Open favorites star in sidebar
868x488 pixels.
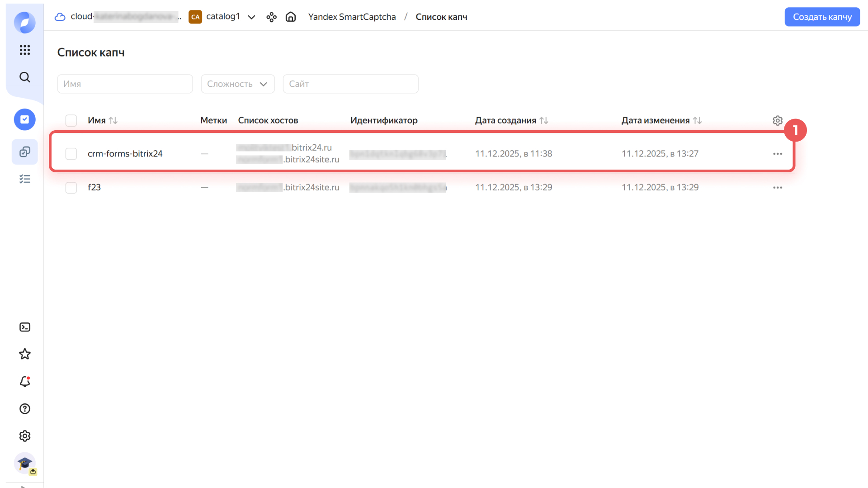(25, 354)
